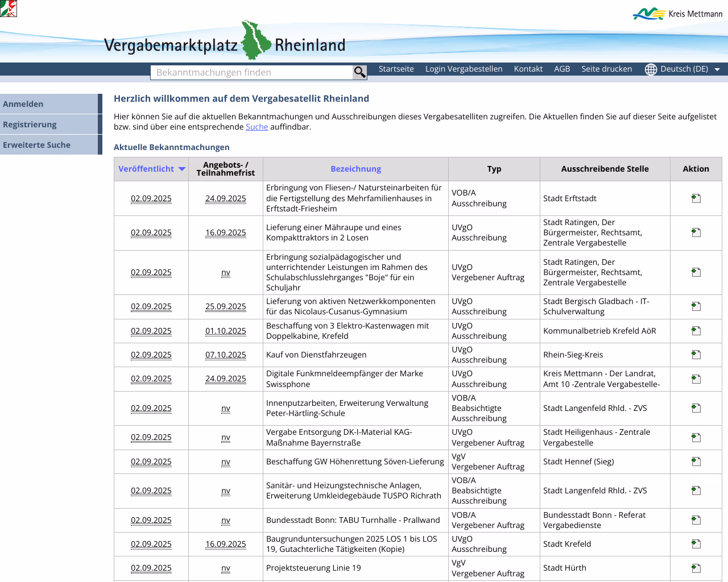Viewport: 728px width, 582px height.
Task: Sort table by Bezeichnung header
Action: (x=355, y=169)
